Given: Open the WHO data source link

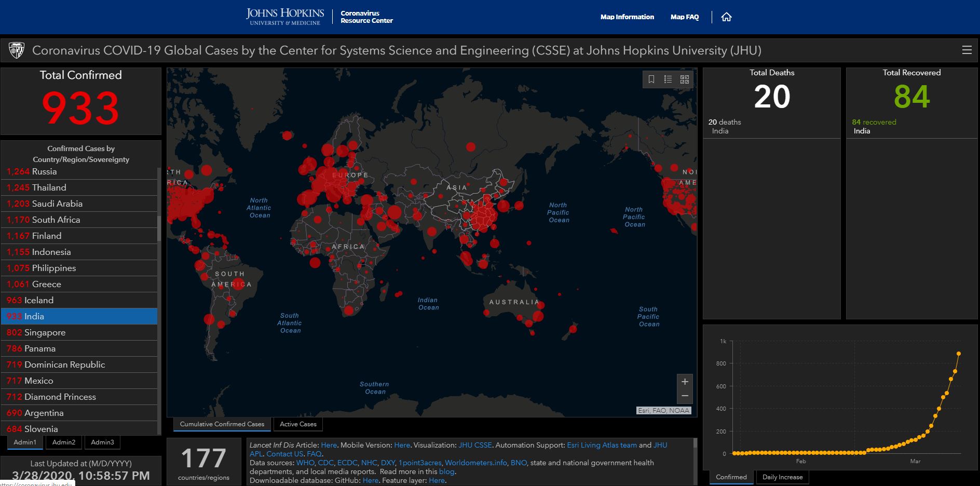Looking at the screenshot, I should pyautogui.click(x=305, y=463).
